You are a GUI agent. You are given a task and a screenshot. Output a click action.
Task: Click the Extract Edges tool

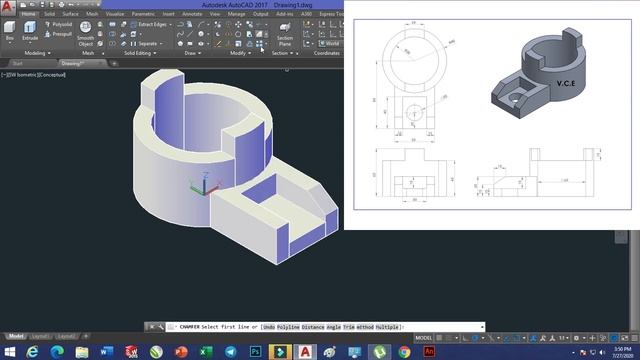(x=149, y=24)
